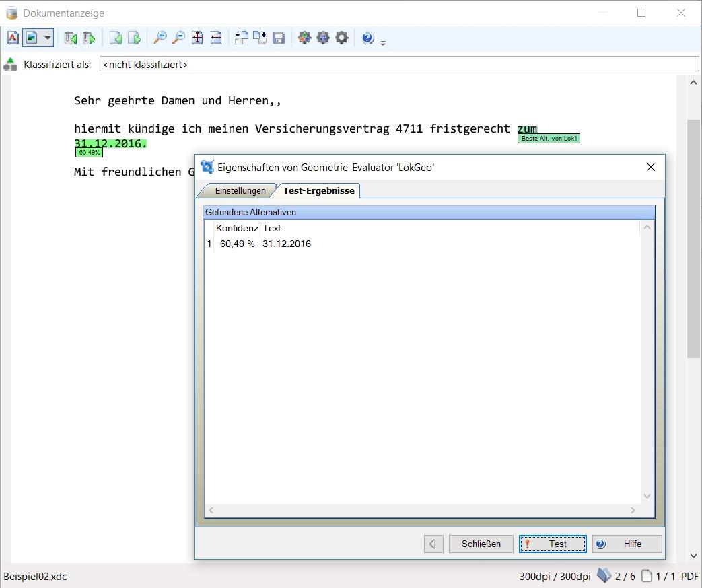Run the Test button
Viewport: 702px width, 588px height.
553,544
